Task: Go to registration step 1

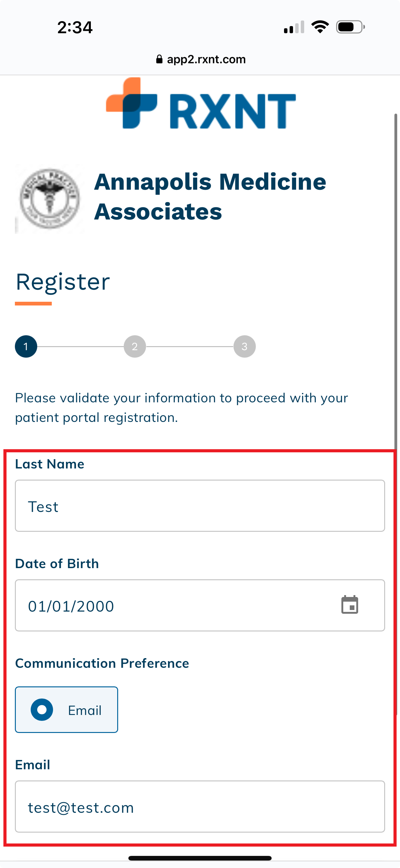Action: pyautogui.click(x=26, y=346)
